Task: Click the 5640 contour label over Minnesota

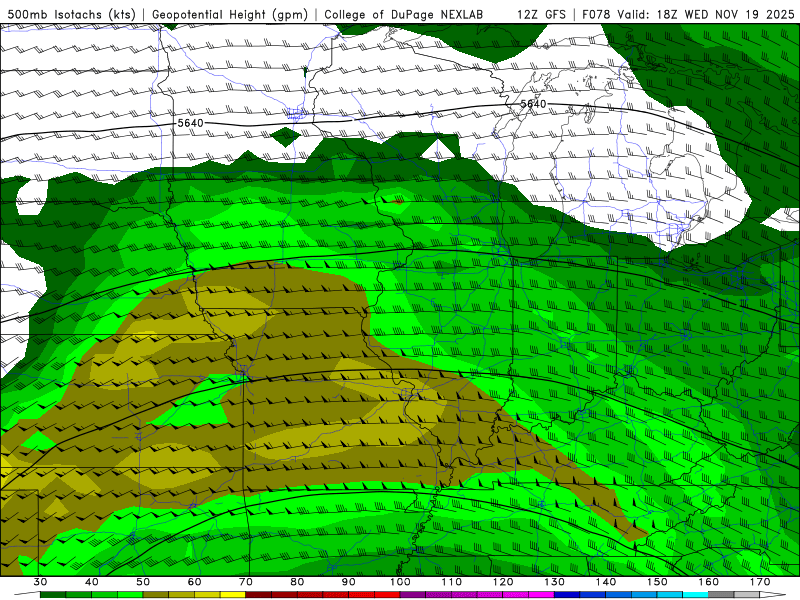Action: click(190, 123)
